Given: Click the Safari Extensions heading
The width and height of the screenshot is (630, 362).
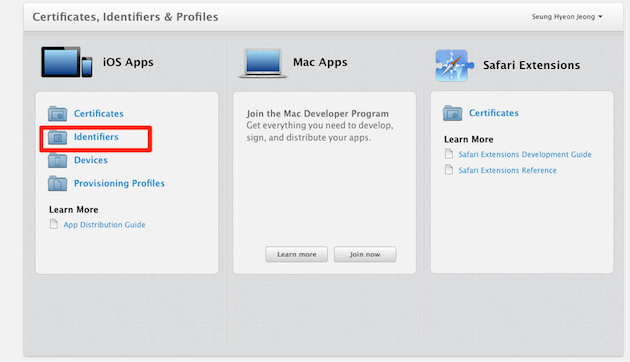Looking at the screenshot, I should (x=532, y=65).
